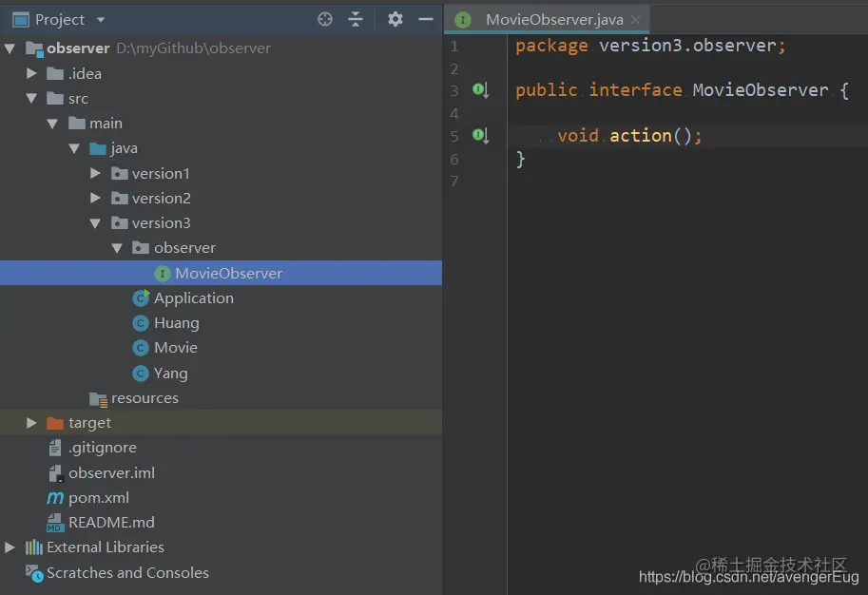Screen dimensions: 868x595
Task: Click line number 7 in the gutter
Action: click(x=454, y=181)
